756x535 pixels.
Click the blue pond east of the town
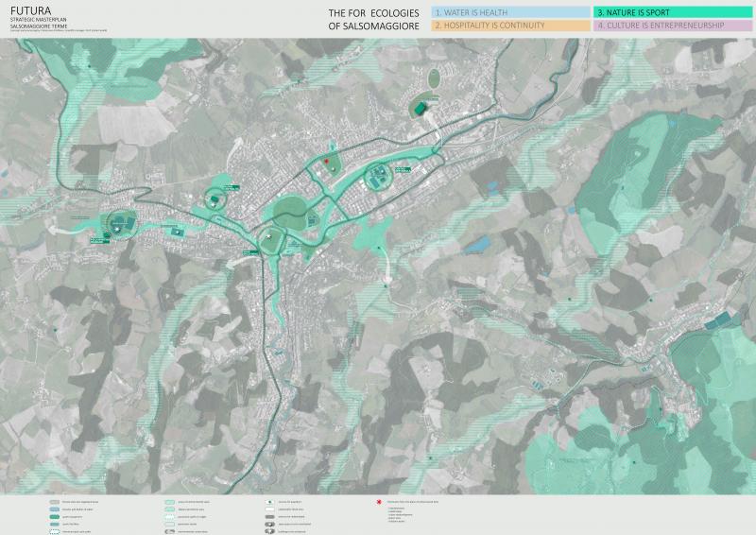click(x=478, y=245)
